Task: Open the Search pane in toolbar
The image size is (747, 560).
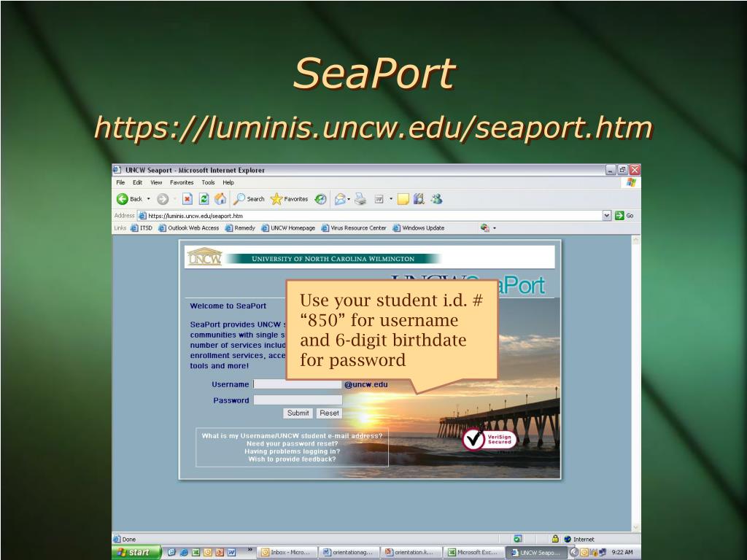Action: pyautogui.click(x=249, y=199)
